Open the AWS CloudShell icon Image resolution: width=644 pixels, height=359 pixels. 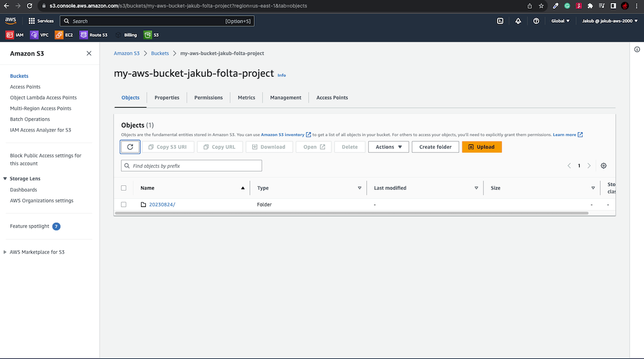[500, 21]
